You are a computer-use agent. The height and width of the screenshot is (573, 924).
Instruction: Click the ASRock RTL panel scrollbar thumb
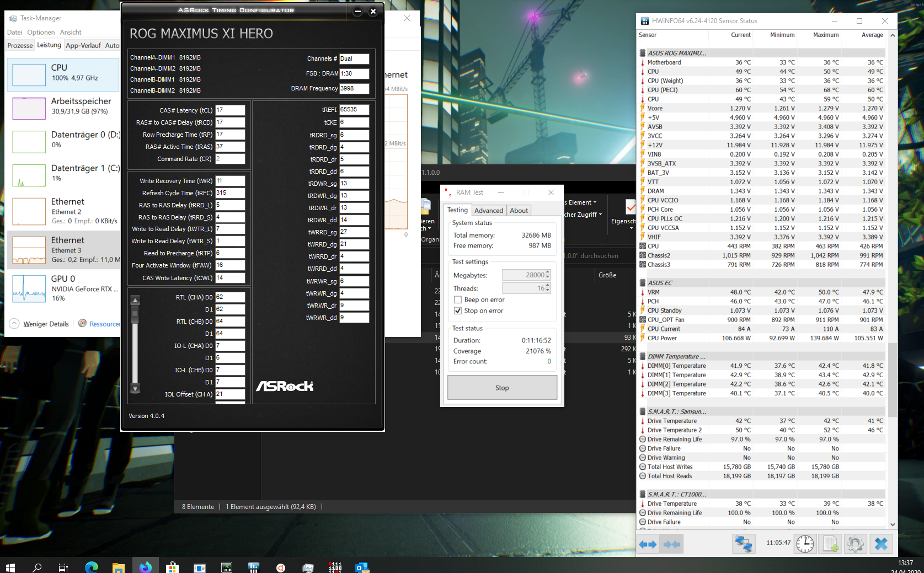click(135, 314)
